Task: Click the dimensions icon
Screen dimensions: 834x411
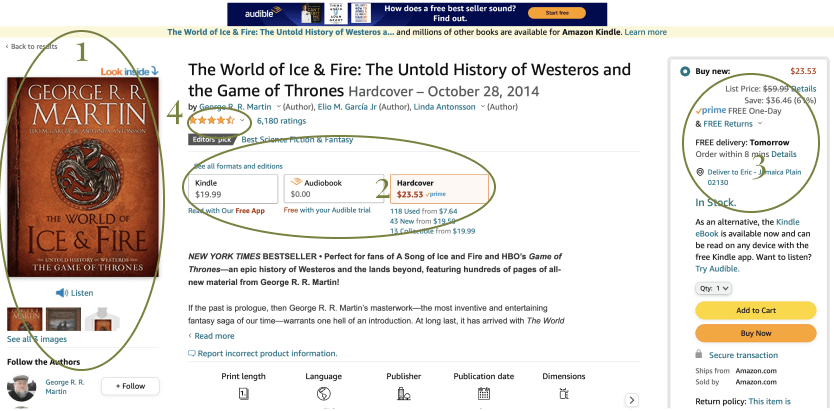Action: click(x=564, y=393)
